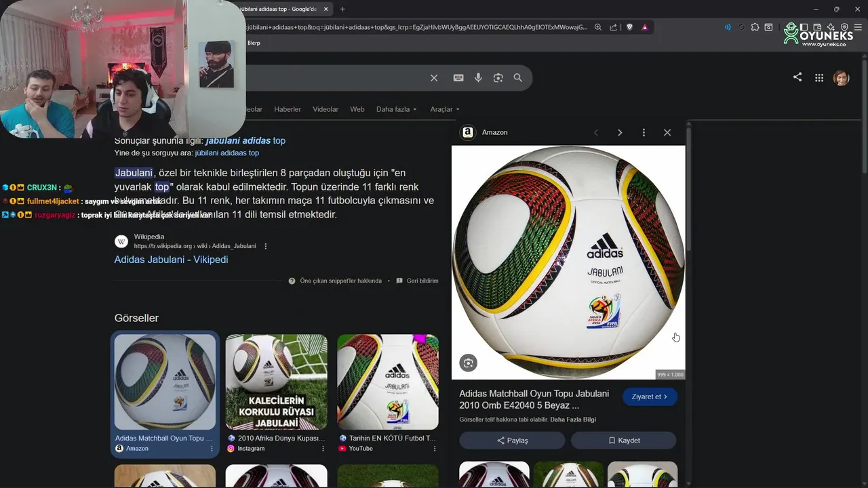
Task: Click the Görseller section heading
Action: (136, 318)
